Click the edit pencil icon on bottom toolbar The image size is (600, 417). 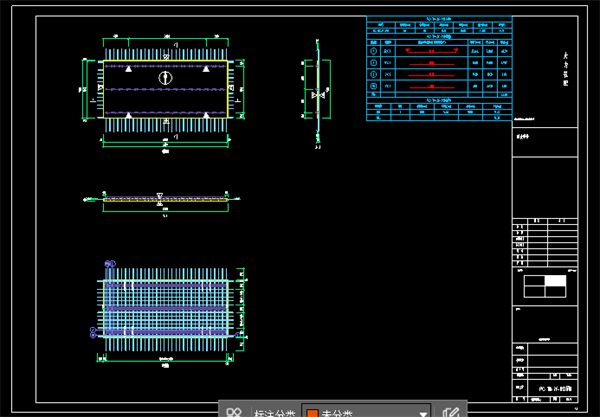(x=451, y=412)
